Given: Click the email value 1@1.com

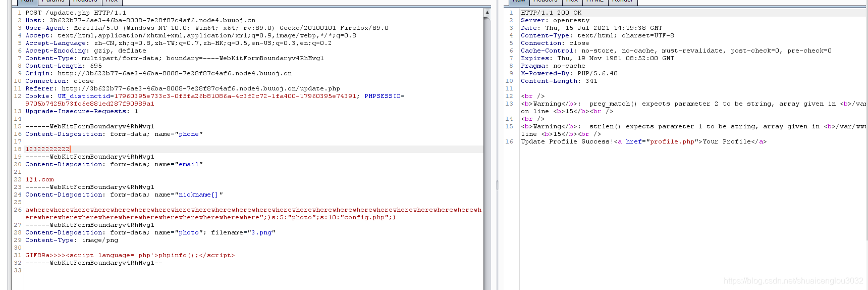Looking at the screenshot, I should coord(39,179).
